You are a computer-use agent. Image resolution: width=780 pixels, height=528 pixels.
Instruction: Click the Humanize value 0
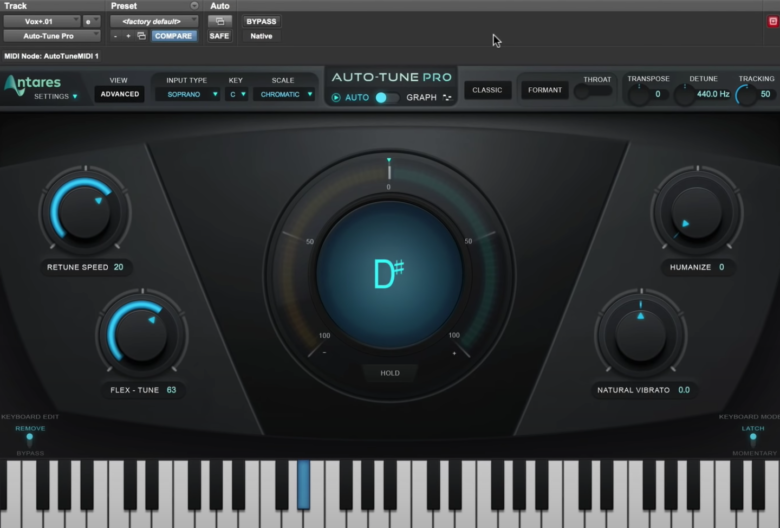721,267
